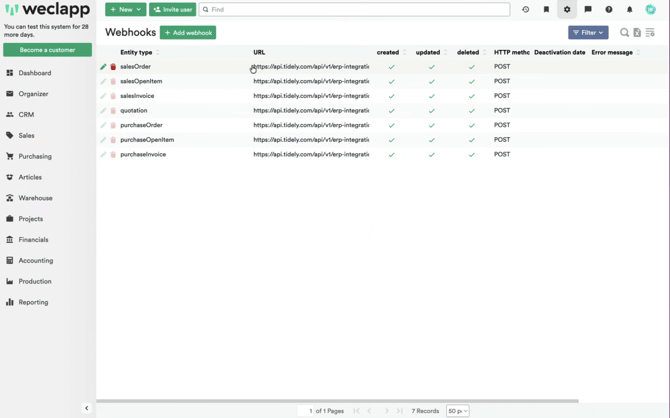
Task: Open settings gear in top bar
Action: (567, 10)
